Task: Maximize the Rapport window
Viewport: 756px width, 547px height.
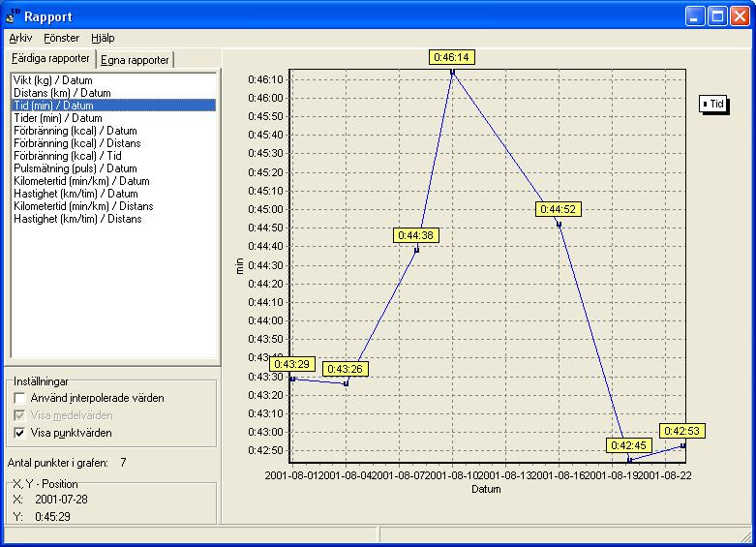Action: point(717,16)
